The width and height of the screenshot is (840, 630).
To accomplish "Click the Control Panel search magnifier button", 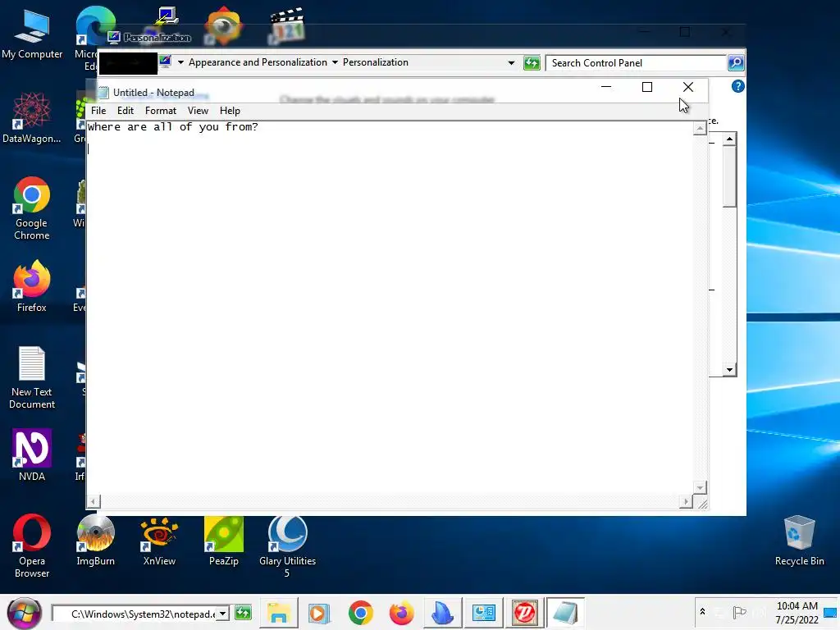I will pos(736,63).
